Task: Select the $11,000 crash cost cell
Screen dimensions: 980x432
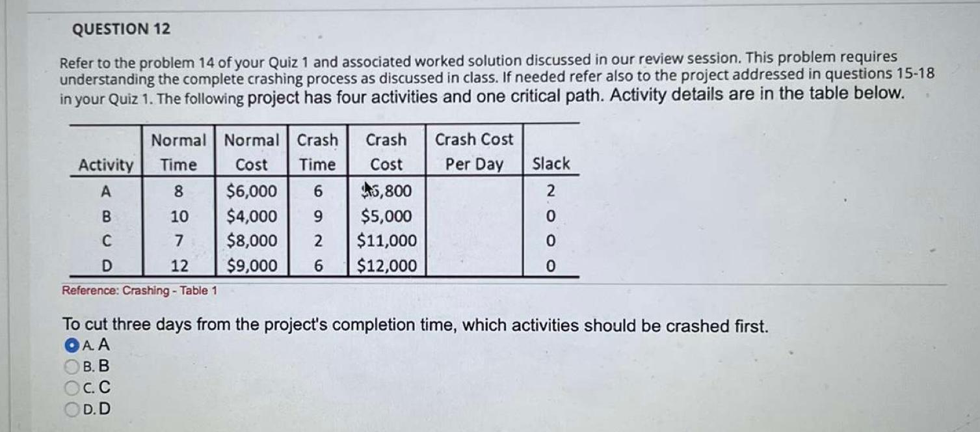Action: click(x=384, y=240)
